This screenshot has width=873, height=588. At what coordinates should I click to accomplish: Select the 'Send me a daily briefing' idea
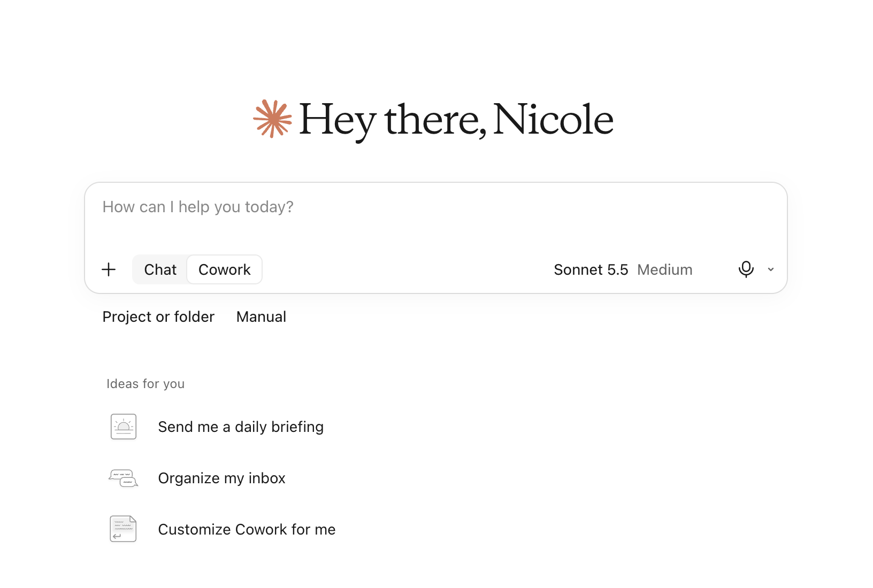click(x=241, y=427)
